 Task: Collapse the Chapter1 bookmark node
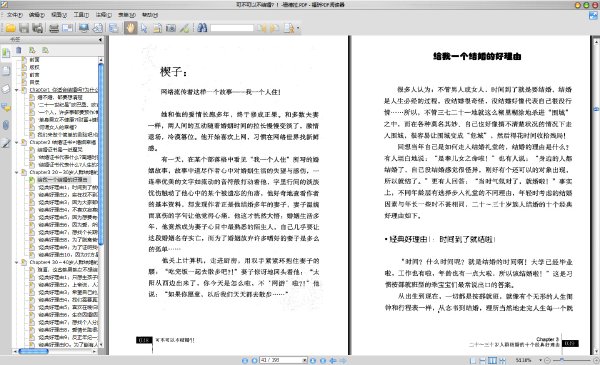click(x=16, y=90)
